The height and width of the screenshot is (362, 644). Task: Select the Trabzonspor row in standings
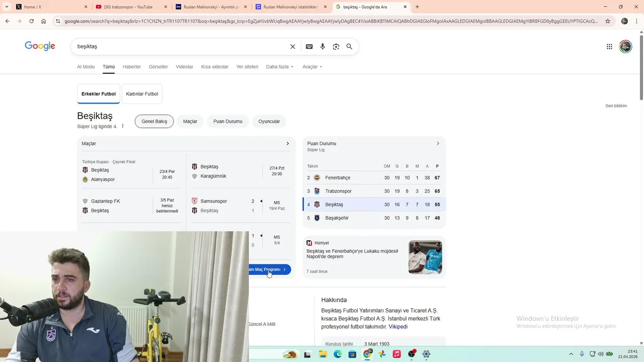[x=374, y=191]
